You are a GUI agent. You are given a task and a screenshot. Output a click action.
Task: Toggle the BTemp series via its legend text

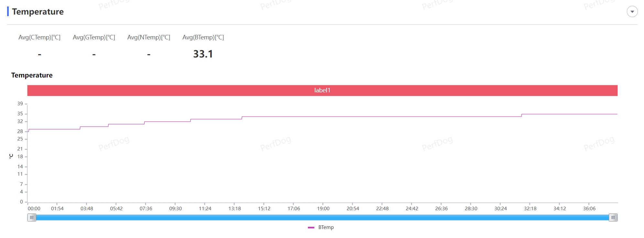[x=326, y=227]
